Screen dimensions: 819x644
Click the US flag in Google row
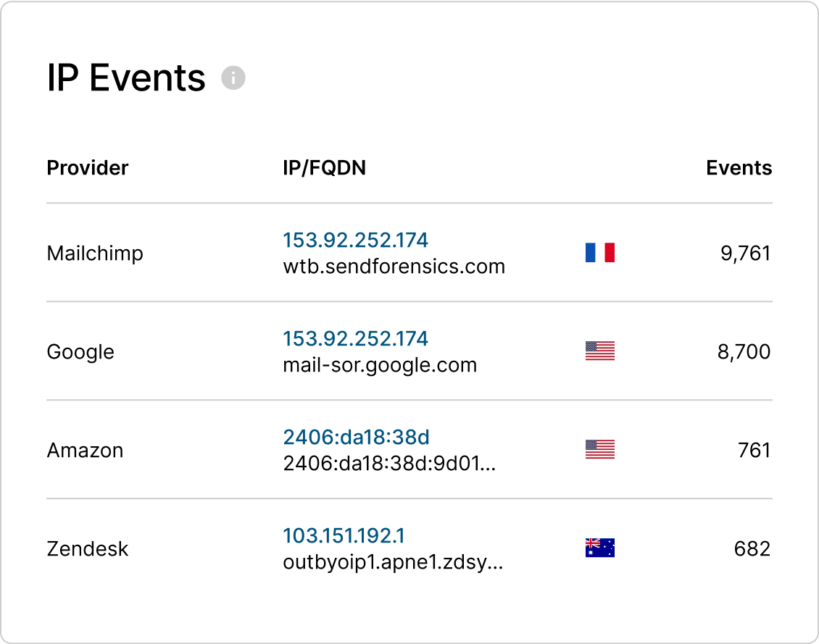pos(599,351)
